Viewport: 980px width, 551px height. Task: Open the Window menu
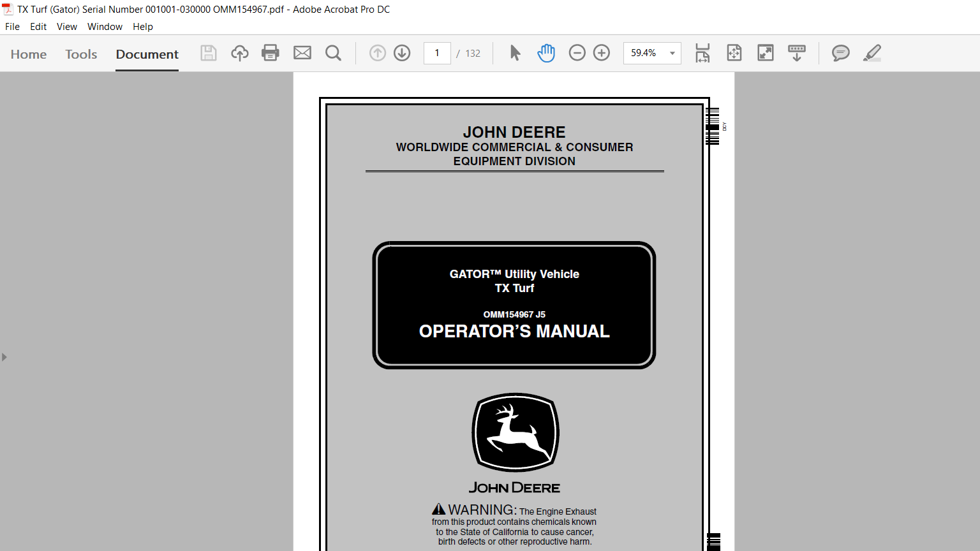pos(105,26)
